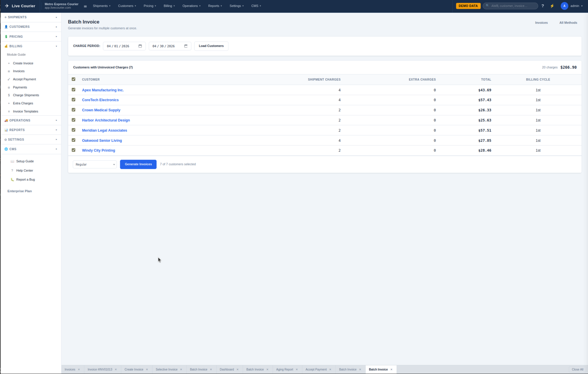Click the lightning bolt quick actions icon
The image size is (588, 374).
click(x=552, y=6)
